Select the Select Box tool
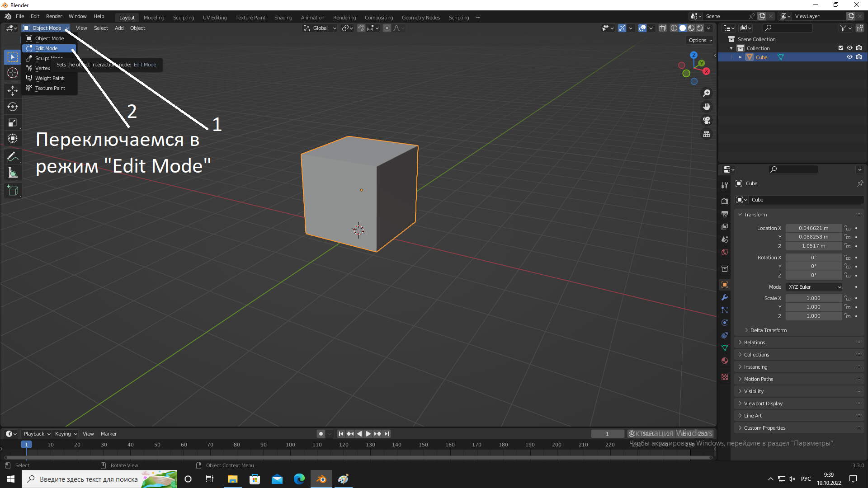This screenshot has width=868, height=488. click(x=12, y=57)
